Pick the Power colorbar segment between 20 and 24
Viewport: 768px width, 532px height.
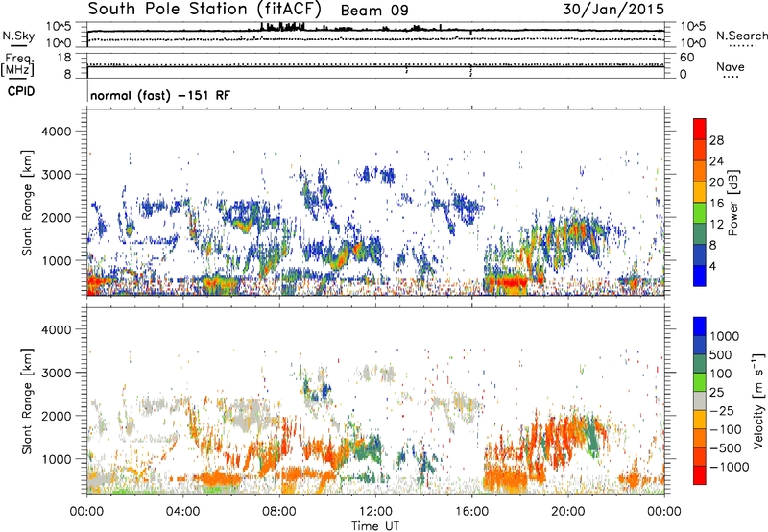pos(700,171)
